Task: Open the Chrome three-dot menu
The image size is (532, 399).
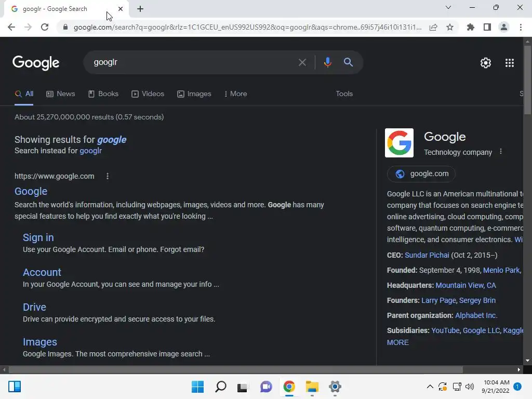Action: tap(521, 27)
